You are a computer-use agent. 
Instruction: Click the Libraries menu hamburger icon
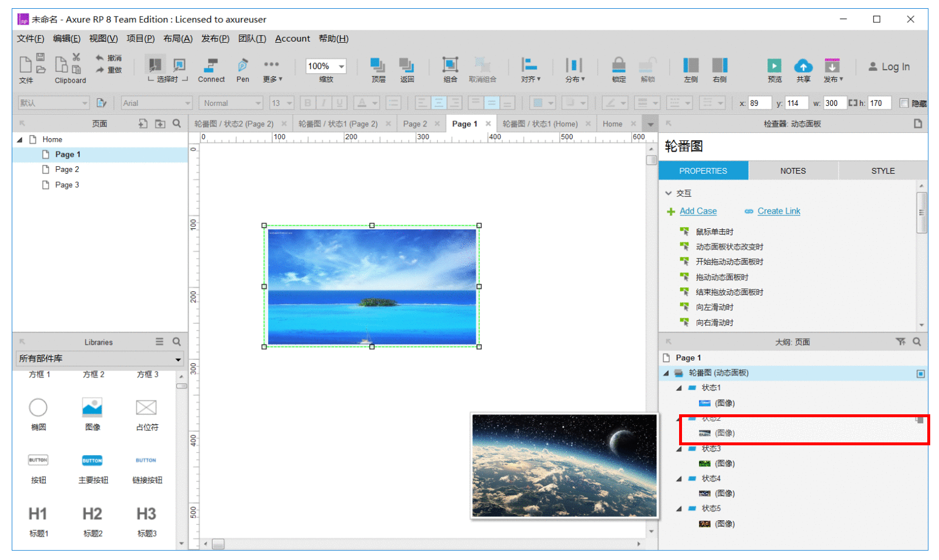[159, 342]
